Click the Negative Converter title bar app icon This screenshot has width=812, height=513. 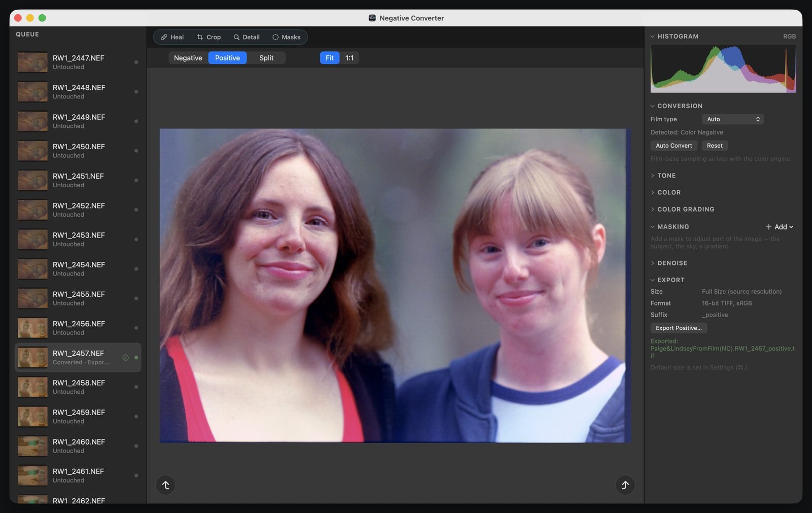[x=372, y=18]
